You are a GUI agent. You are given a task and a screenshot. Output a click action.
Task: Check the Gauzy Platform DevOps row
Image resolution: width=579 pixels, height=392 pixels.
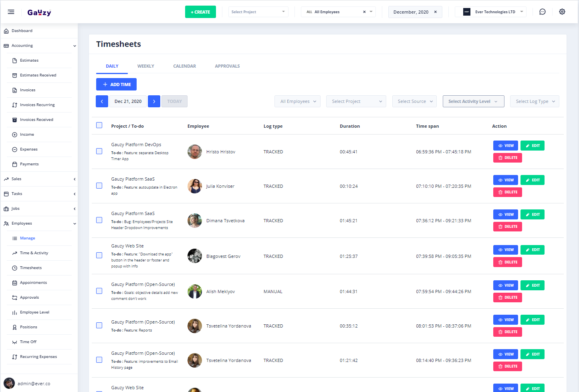pyautogui.click(x=99, y=151)
